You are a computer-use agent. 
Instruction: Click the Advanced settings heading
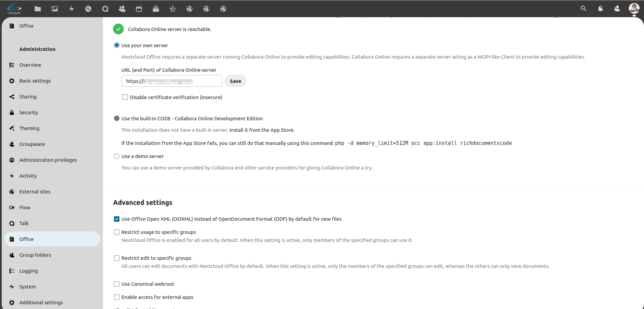tap(143, 203)
